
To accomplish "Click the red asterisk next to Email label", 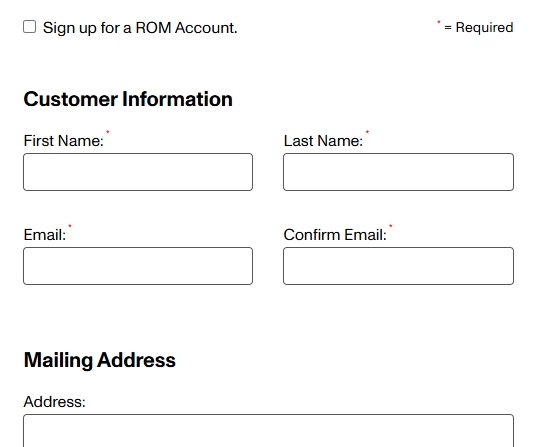I will coord(70,226).
